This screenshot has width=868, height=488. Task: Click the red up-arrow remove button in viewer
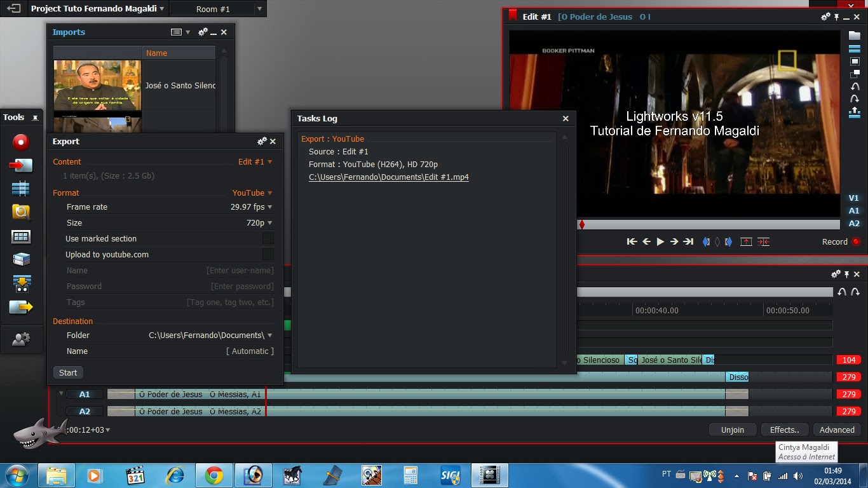[746, 241]
